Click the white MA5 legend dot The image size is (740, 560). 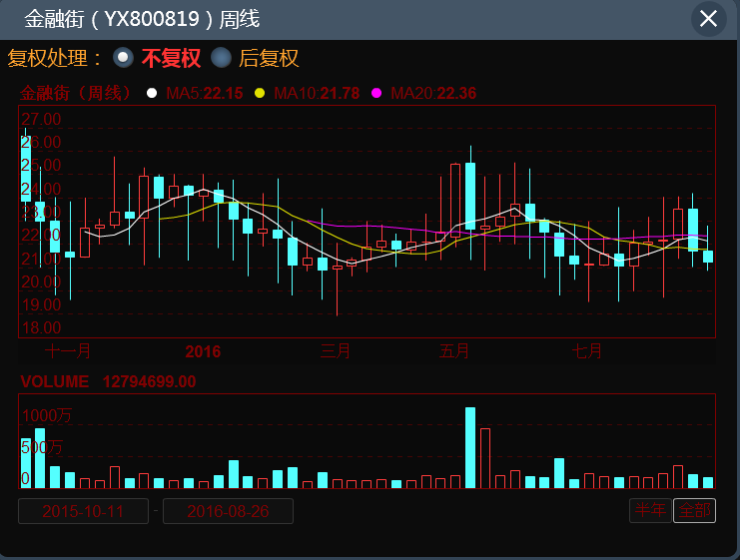click(152, 94)
